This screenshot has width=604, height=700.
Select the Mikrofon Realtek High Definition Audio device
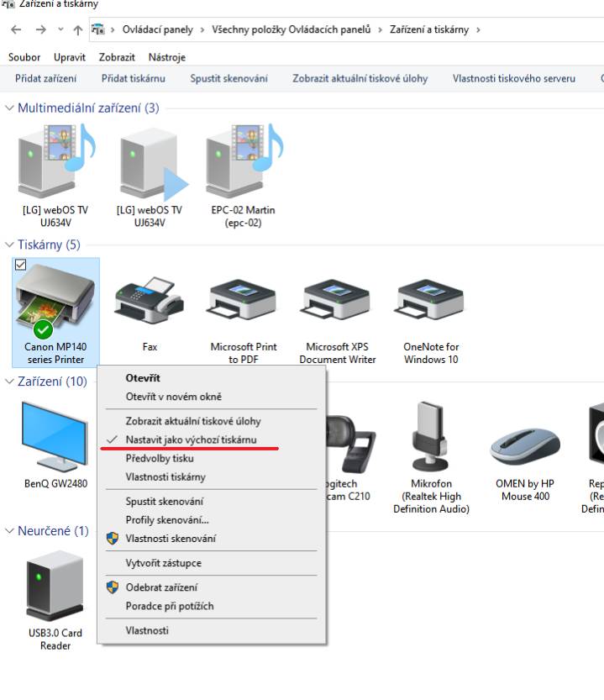(x=431, y=437)
